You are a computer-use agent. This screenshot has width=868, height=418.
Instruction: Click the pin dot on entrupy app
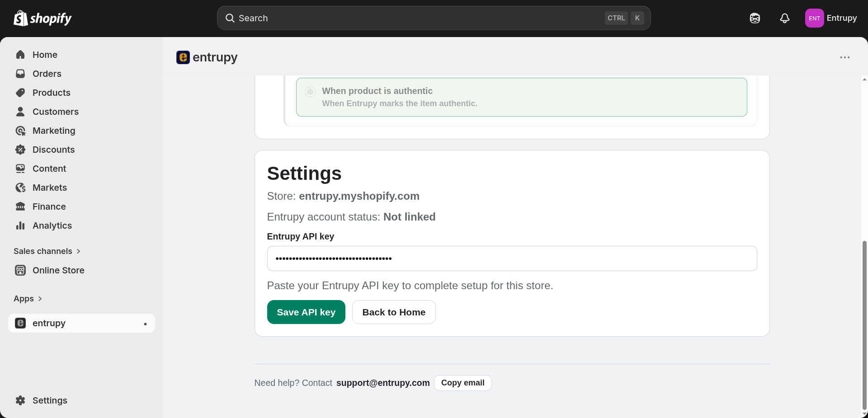[x=145, y=324]
